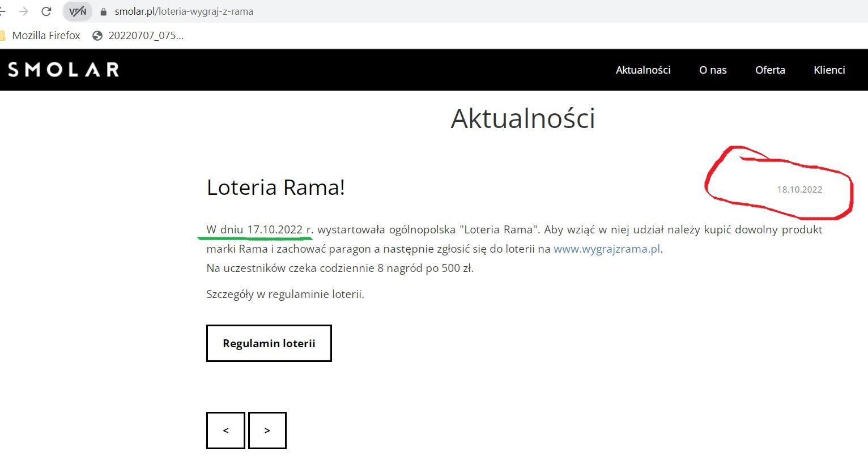The image size is (868, 456).
Task: Click the Szczegóły w regulaminie loterii text
Action: tap(285, 294)
